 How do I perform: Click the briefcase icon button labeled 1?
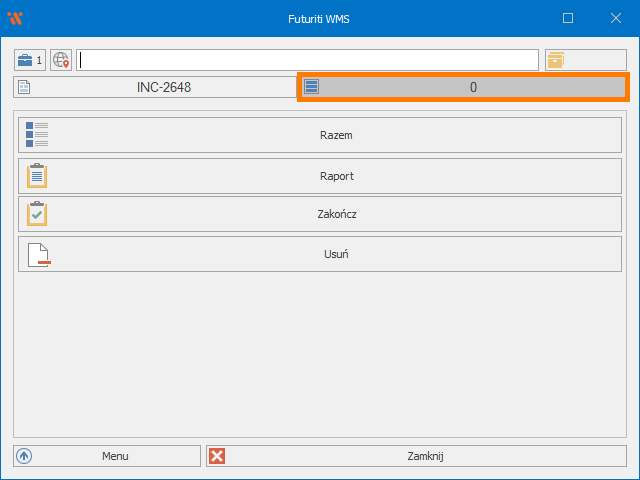click(29, 60)
